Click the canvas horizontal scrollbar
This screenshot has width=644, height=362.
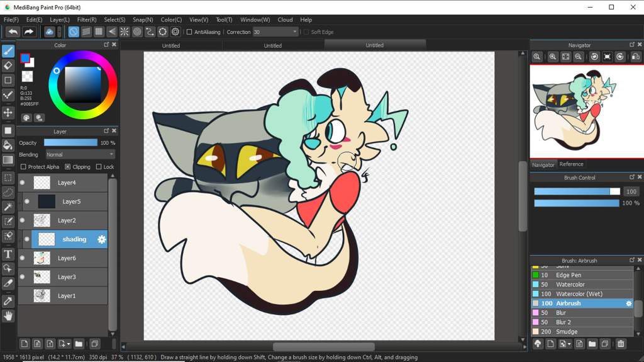click(x=323, y=347)
